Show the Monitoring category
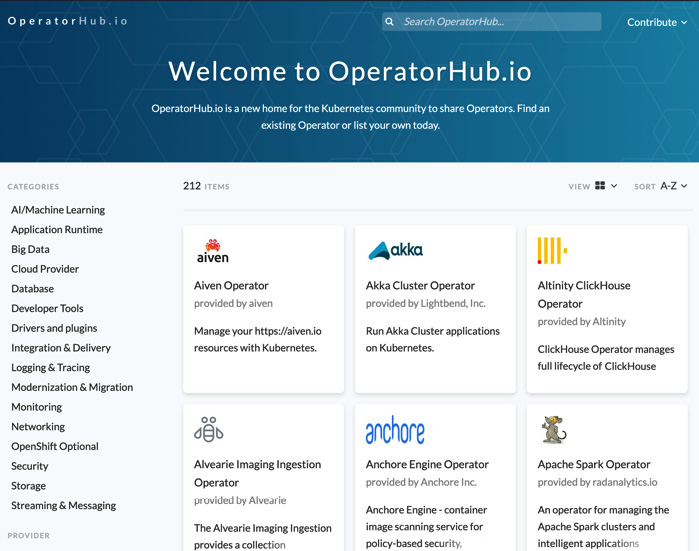 point(37,407)
